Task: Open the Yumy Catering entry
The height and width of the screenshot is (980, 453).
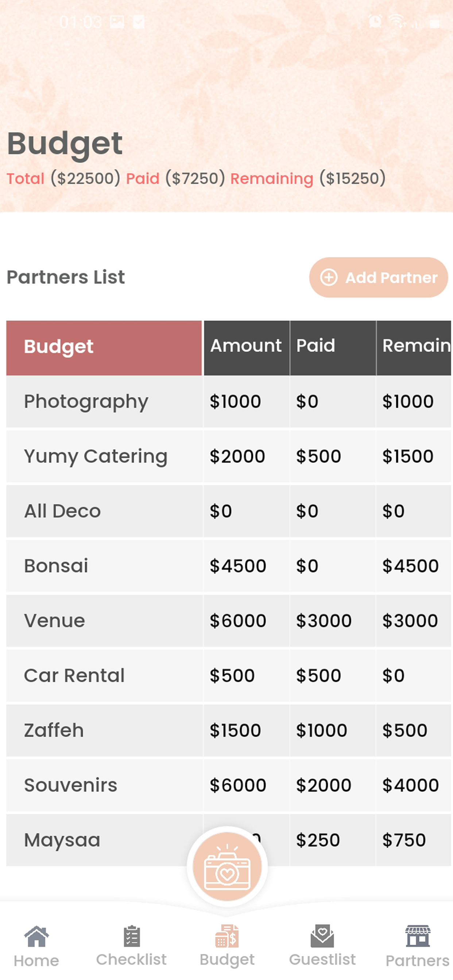Action: 228,456
